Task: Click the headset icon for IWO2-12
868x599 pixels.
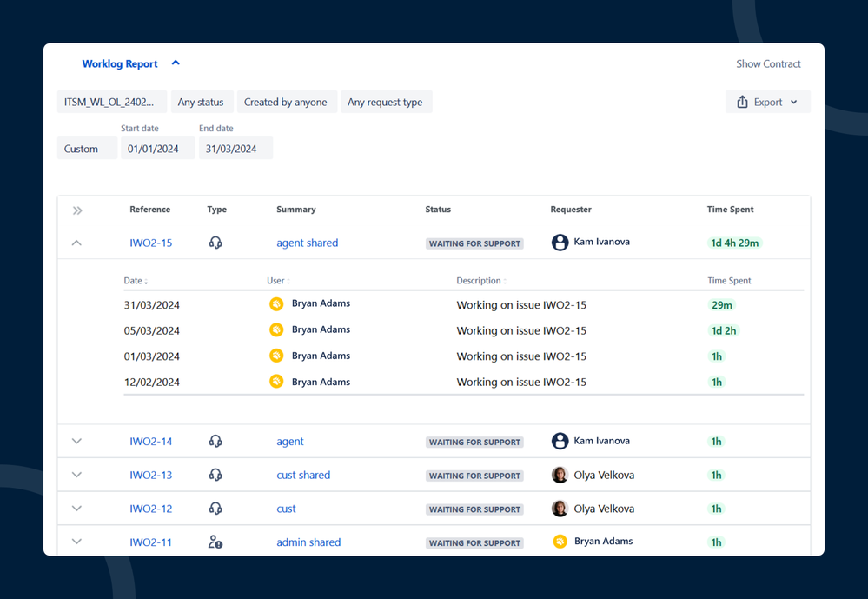Action: pos(215,509)
